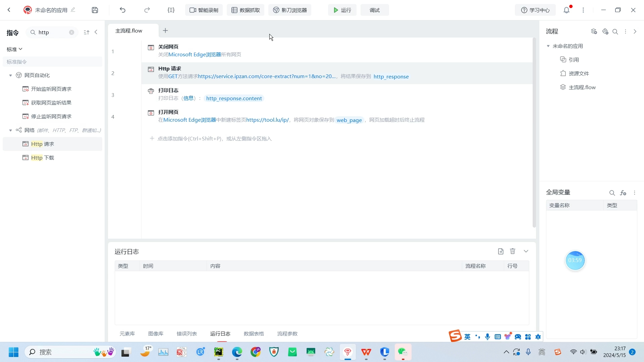Screen dimensions: 644x362
Task: Click search icon in 全局变量 panel
Action: [612, 193]
